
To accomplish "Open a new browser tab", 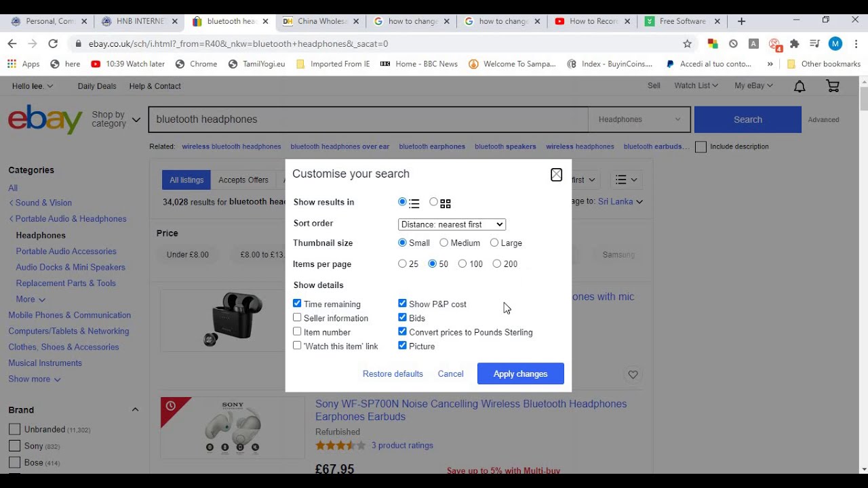I will 741,21.
